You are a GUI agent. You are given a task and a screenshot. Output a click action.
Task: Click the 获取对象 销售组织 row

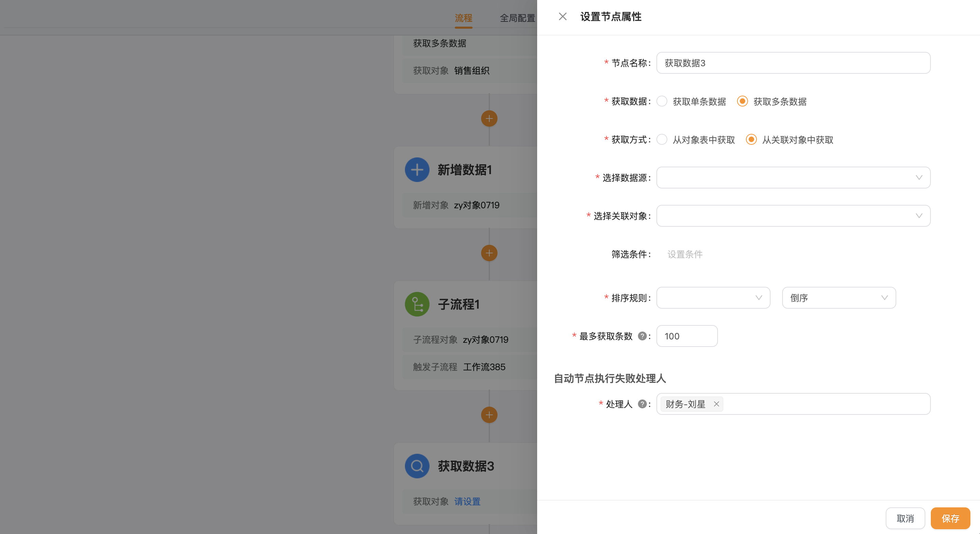(469, 70)
